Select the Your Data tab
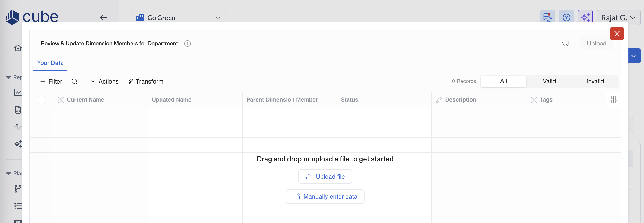 50,63
